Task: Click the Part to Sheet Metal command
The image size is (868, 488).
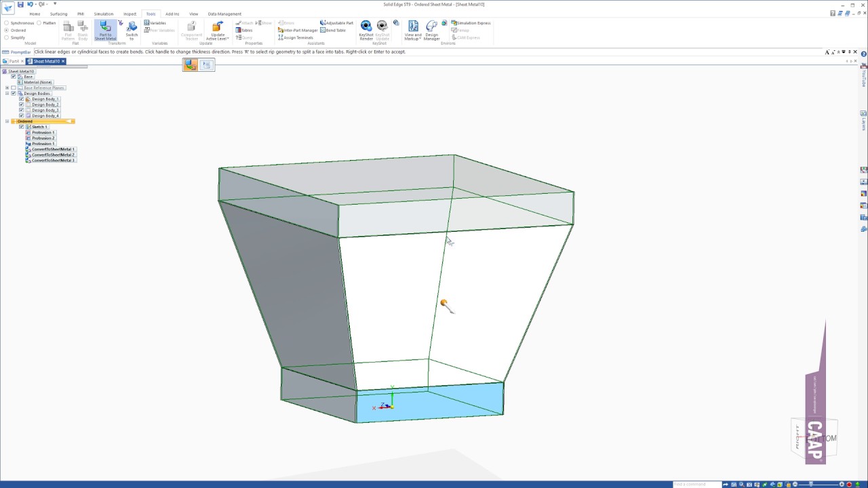Action: 105,30
